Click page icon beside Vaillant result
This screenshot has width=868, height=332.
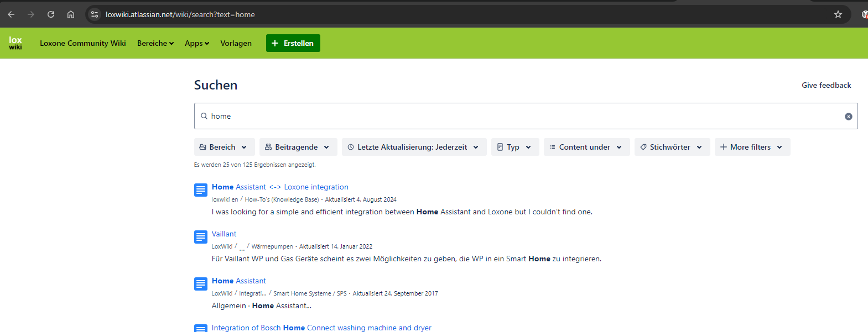(x=201, y=237)
